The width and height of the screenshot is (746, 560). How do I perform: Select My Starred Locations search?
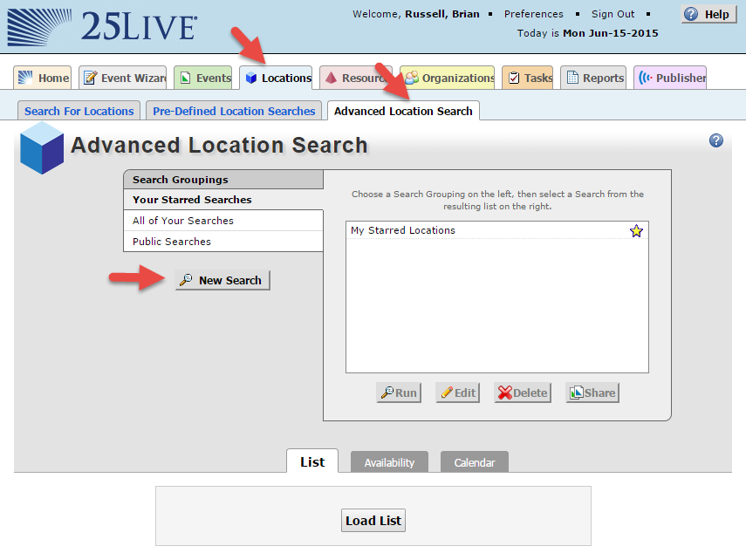pyautogui.click(x=497, y=230)
